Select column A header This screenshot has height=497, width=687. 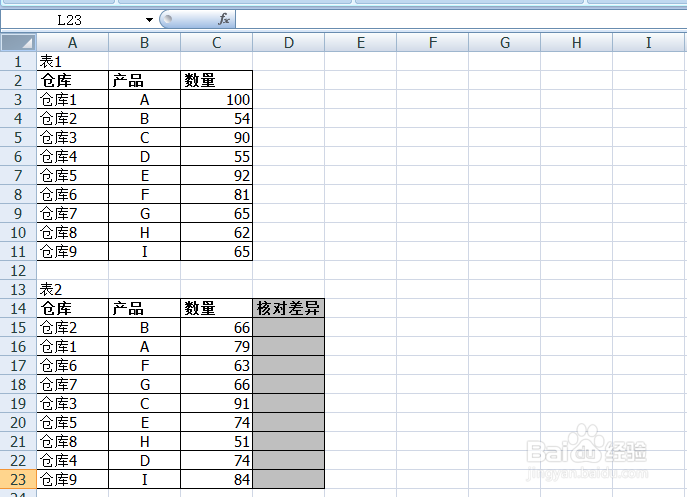click(72, 43)
